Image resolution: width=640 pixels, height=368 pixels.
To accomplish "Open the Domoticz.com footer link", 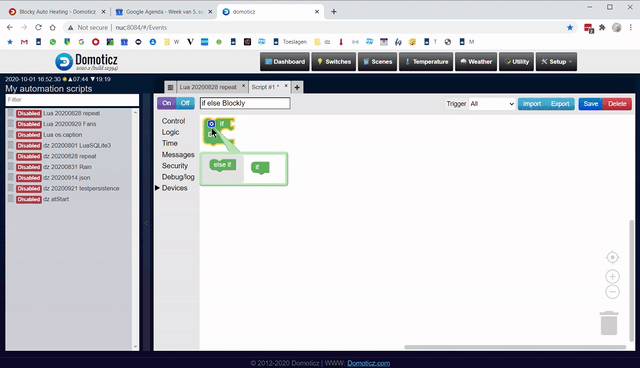I will (369, 363).
